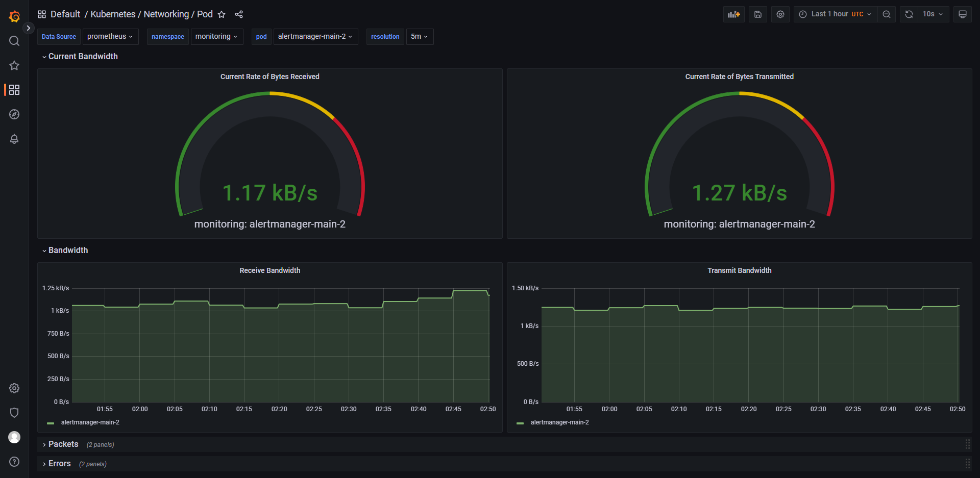This screenshot has width=980, height=478.
Task: Click the Current Rate of Bytes Received title
Action: [269, 77]
